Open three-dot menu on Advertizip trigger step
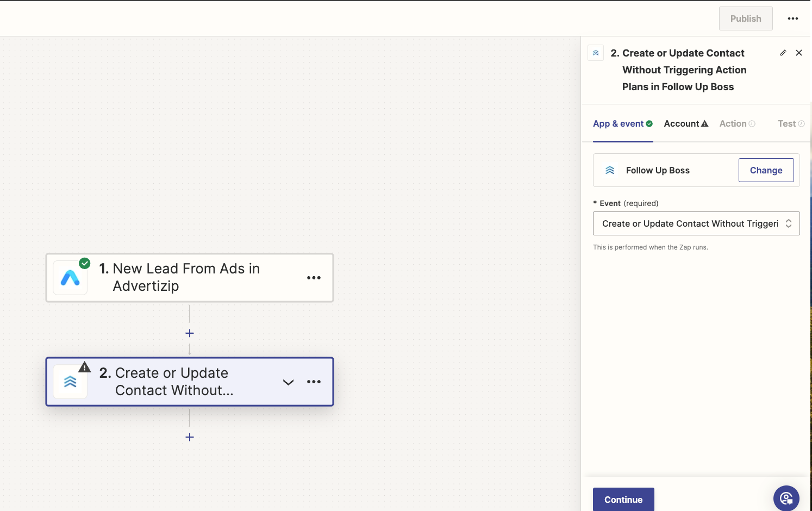 pos(314,278)
